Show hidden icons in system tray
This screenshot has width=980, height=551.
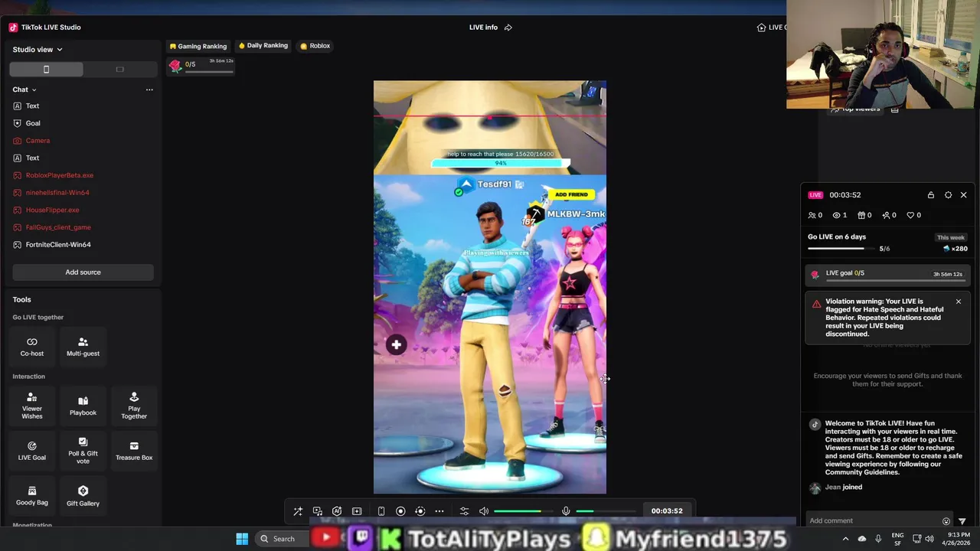845,539
